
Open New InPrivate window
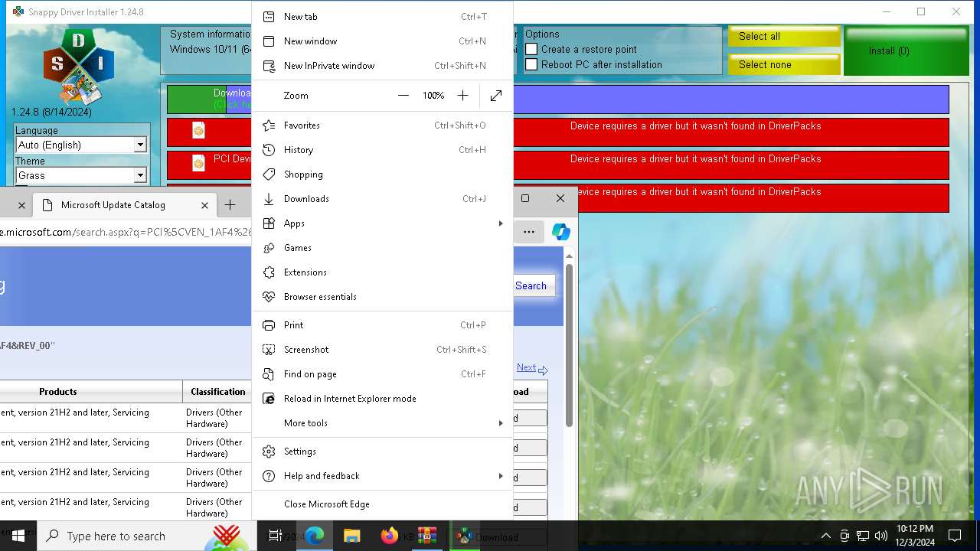tap(382, 66)
